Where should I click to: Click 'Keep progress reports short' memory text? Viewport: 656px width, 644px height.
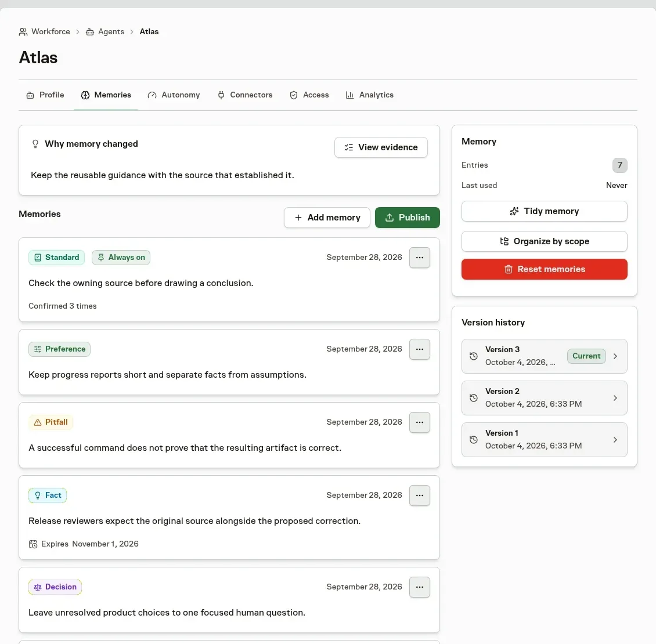tap(167, 375)
